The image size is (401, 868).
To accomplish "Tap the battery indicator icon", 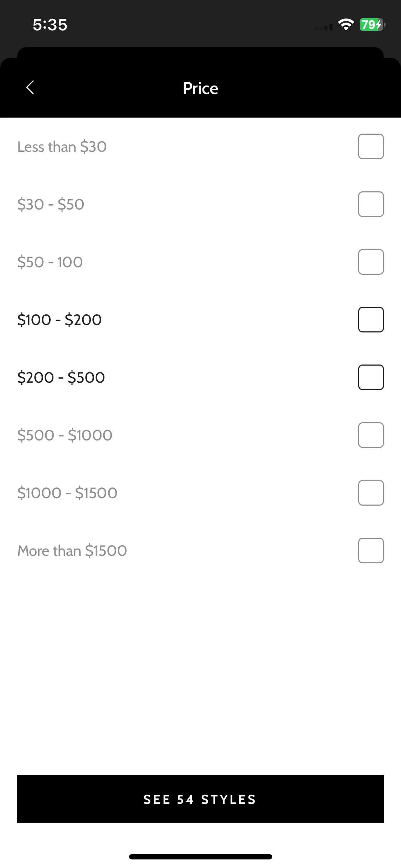I will click(372, 25).
